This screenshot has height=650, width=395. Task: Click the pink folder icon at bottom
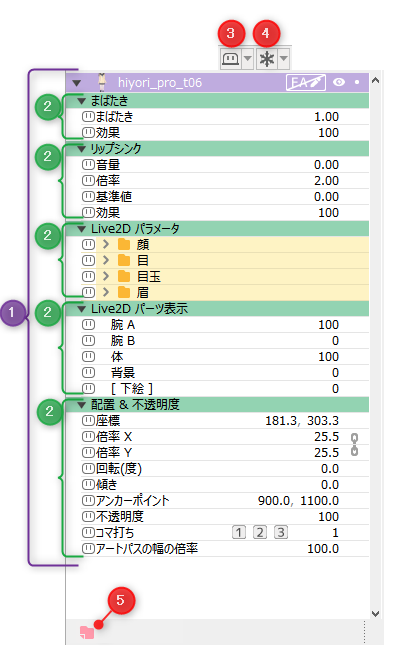(x=87, y=632)
